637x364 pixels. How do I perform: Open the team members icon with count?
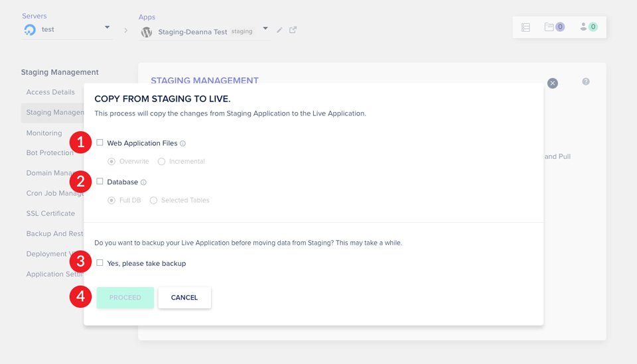pos(589,27)
